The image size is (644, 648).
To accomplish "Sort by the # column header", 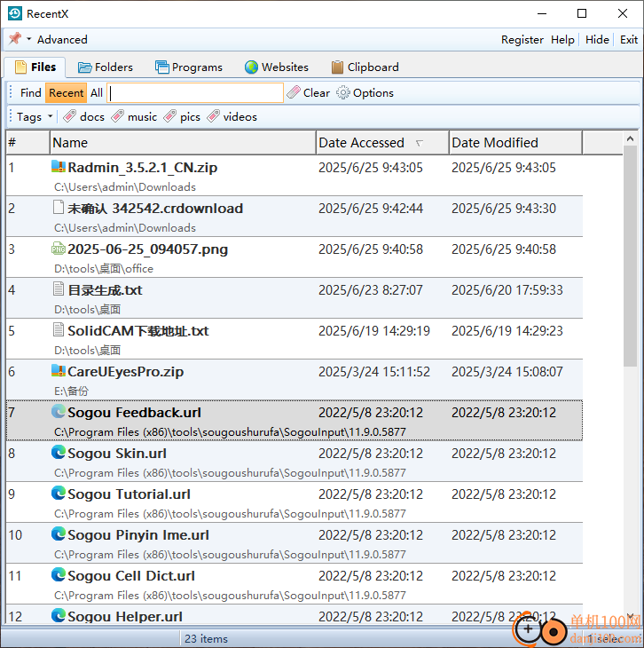I will click(x=27, y=143).
